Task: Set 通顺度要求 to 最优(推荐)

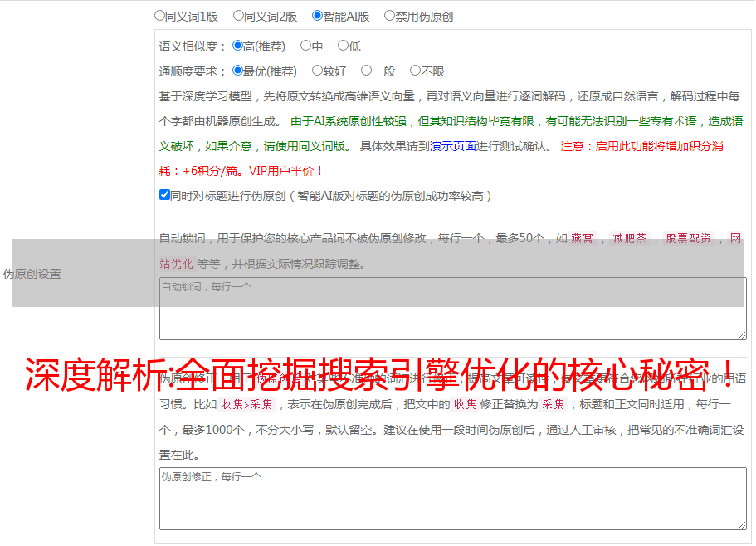Action: [237, 71]
